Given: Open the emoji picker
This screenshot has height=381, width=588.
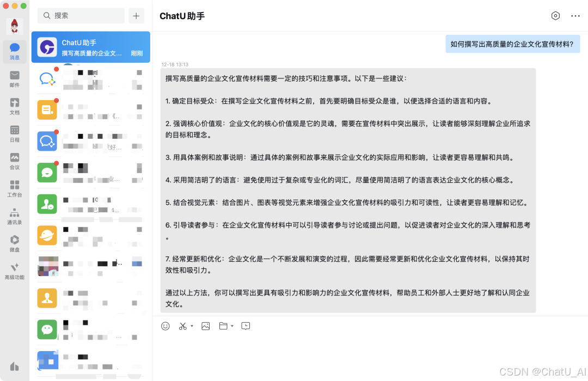Looking at the screenshot, I should click(166, 326).
